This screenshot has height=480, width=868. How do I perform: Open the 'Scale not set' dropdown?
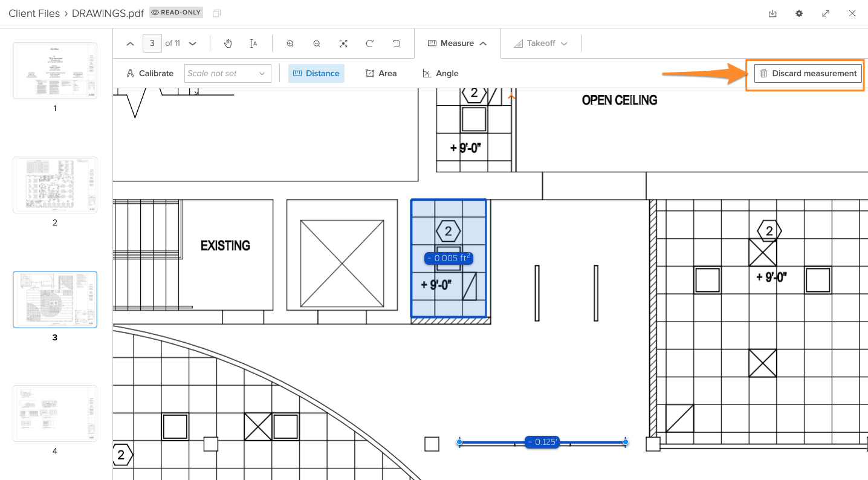[x=227, y=73]
